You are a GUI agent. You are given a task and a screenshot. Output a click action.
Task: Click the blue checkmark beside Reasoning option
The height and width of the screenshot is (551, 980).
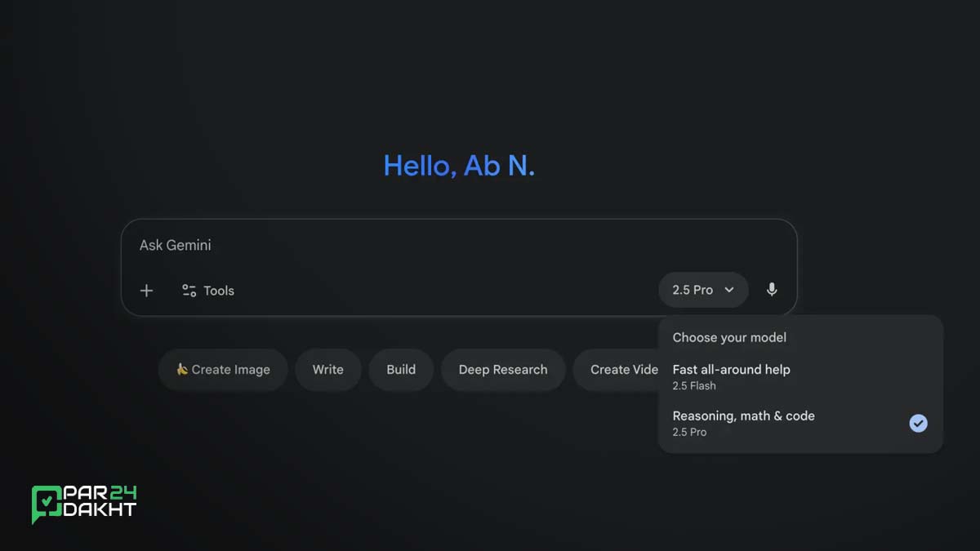918,423
